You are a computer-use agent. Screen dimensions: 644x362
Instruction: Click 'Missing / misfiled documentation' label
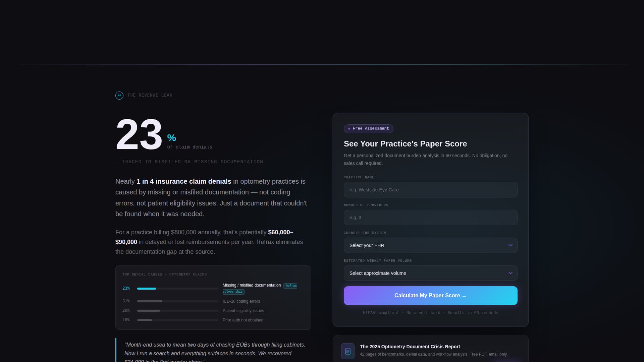point(252,285)
